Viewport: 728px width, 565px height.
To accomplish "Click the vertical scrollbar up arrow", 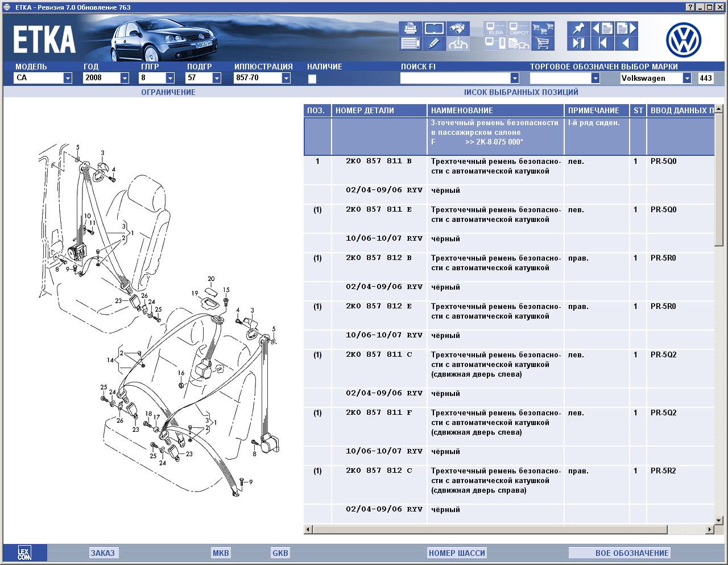I will click(719, 109).
